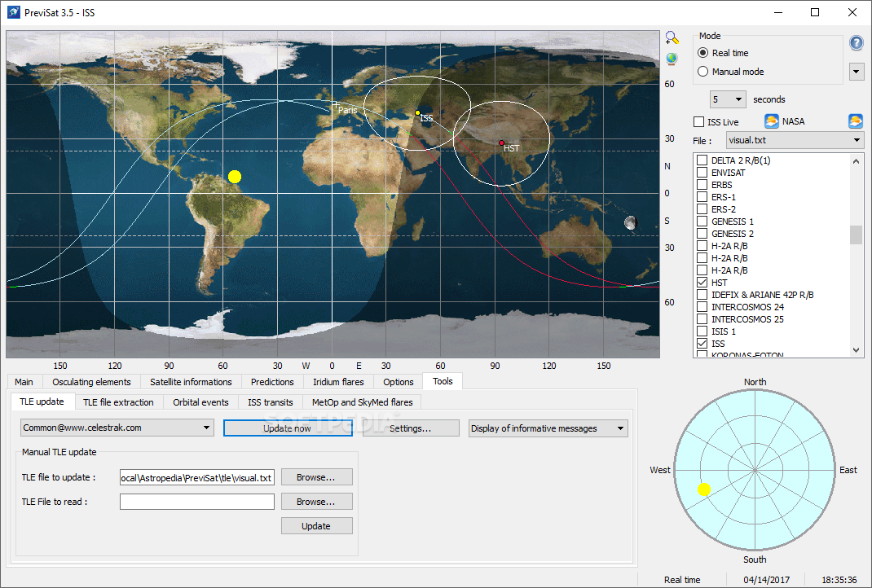Switch to the Main tab

coord(24,382)
